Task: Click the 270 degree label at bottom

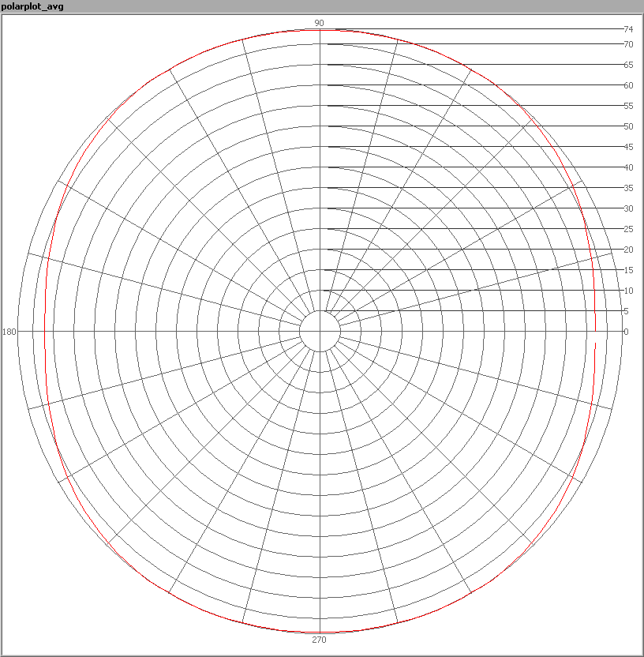Action: tap(320, 640)
